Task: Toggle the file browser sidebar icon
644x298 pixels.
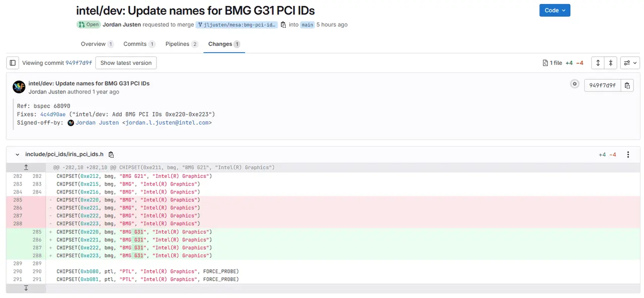Action: (x=13, y=63)
